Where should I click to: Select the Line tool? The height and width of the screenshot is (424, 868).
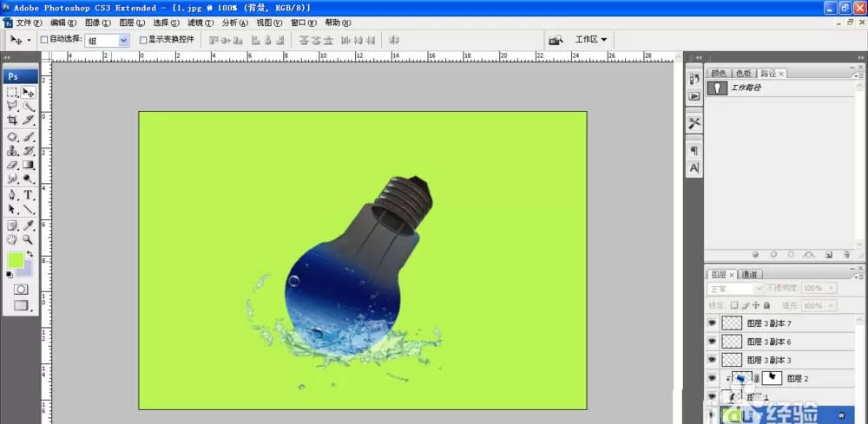(29, 210)
